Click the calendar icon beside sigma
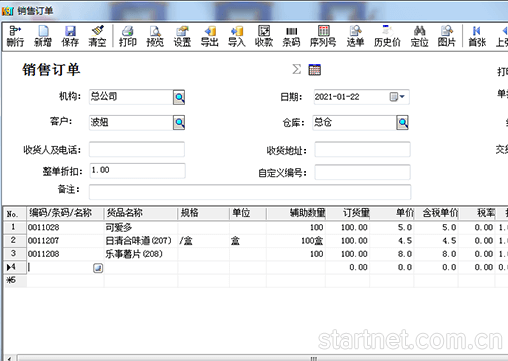 (315, 70)
